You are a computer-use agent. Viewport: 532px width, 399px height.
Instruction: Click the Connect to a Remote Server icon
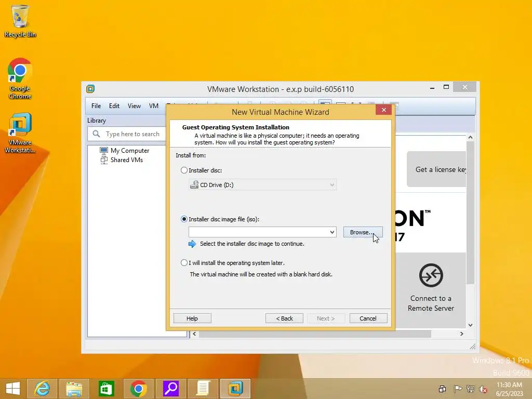[x=431, y=275]
